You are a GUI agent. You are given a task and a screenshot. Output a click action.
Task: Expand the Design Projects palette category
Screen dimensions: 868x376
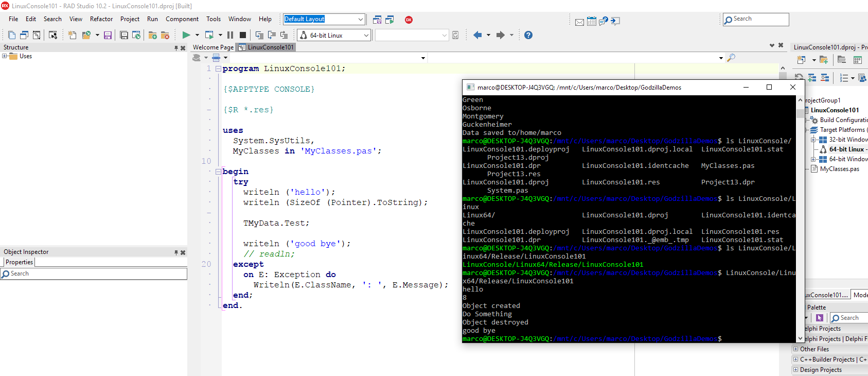pyautogui.click(x=795, y=370)
